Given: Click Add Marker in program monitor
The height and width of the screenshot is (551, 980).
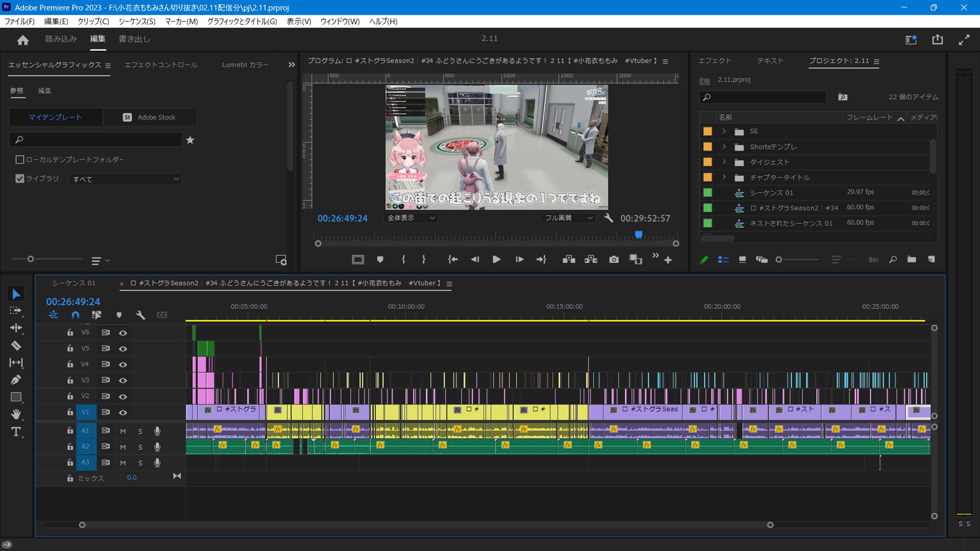Looking at the screenshot, I should tap(380, 260).
